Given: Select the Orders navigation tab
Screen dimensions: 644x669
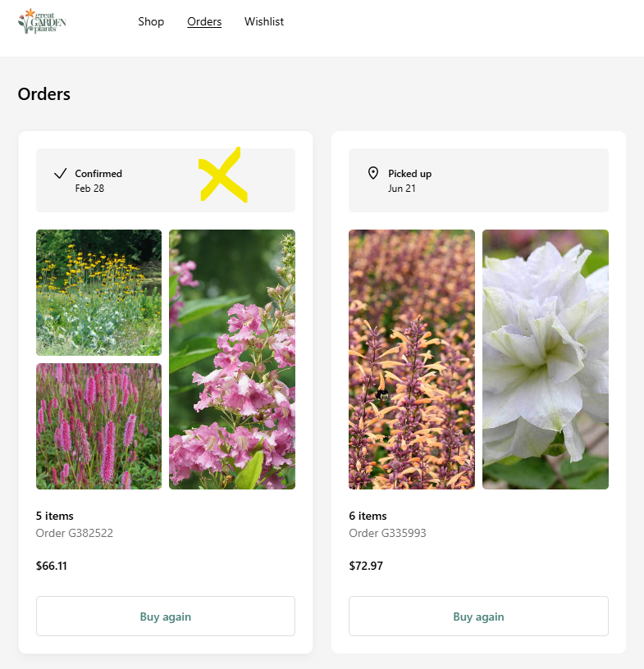Looking at the screenshot, I should tap(204, 21).
